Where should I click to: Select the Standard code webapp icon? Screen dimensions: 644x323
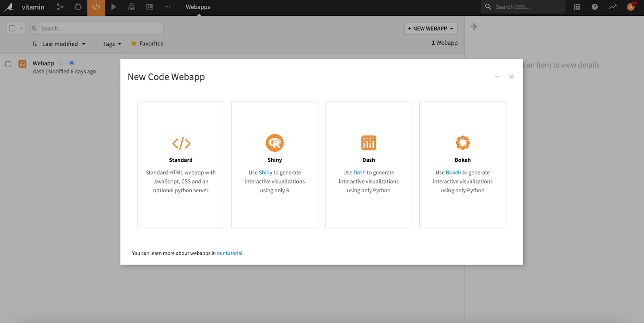[181, 143]
